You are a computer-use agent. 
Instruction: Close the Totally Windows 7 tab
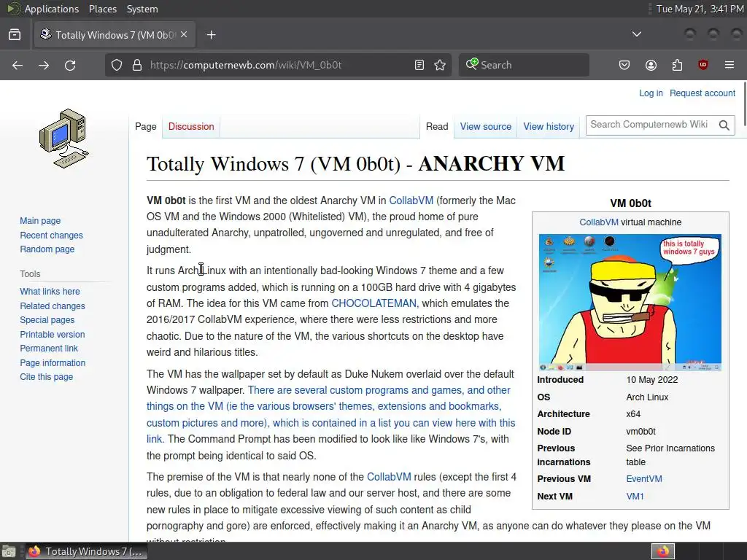pyautogui.click(x=184, y=34)
